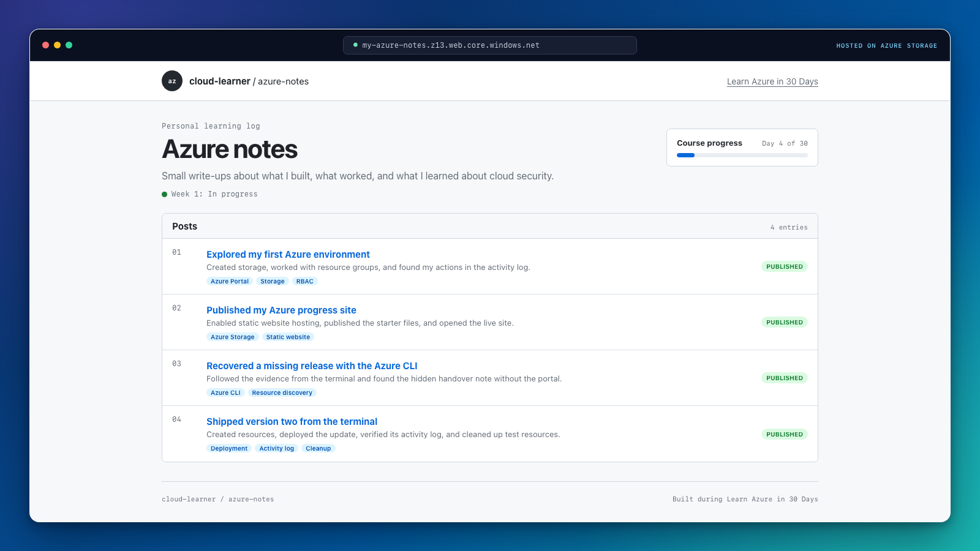Click footer 'Built during Learn Azure in 30 Days'
Viewport: 980px width, 551px height.
click(x=745, y=499)
